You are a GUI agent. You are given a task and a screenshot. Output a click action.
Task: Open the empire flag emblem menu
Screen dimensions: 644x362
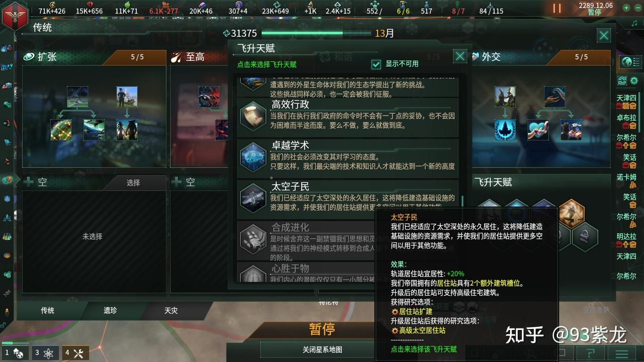15,16
